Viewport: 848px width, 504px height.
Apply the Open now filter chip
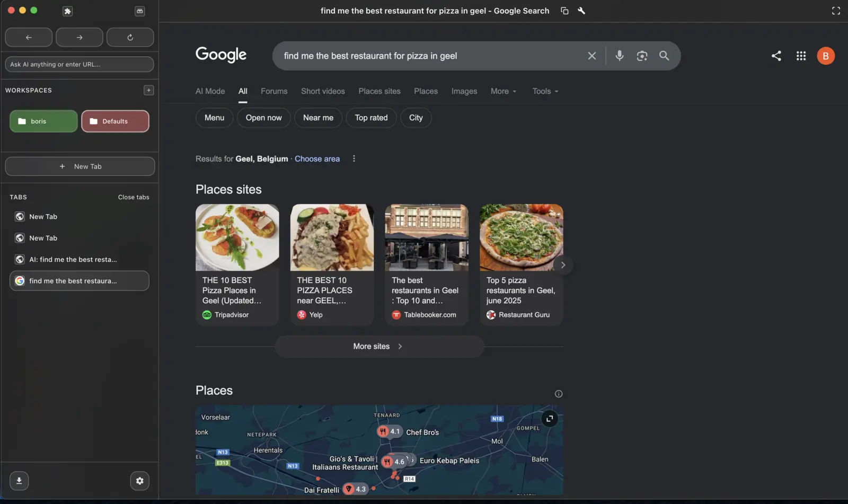(263, 118)
